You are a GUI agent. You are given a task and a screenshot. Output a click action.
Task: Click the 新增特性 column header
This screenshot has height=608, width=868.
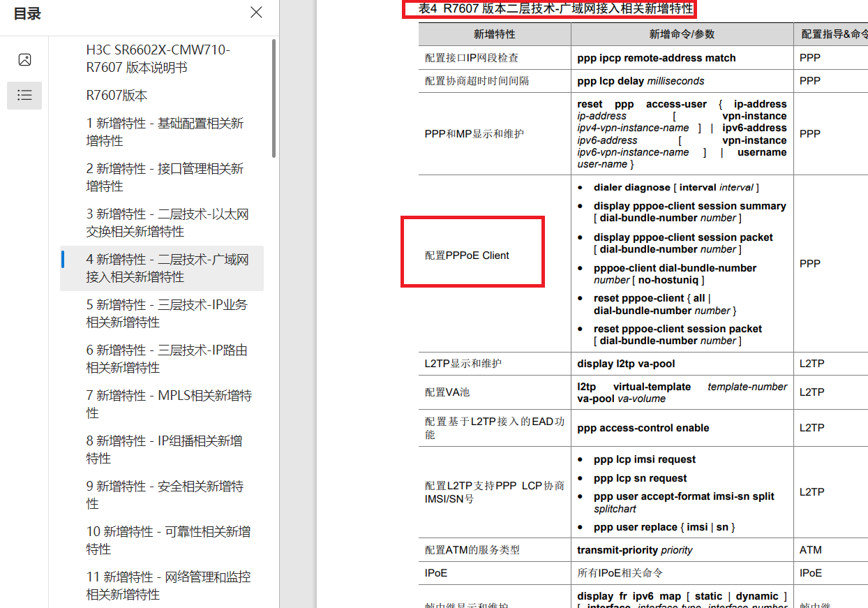click(495, 34)
